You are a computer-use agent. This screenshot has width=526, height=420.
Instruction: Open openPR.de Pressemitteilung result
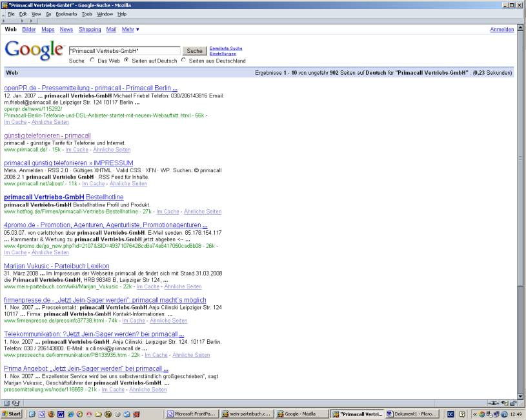click(x=90, y=88)
